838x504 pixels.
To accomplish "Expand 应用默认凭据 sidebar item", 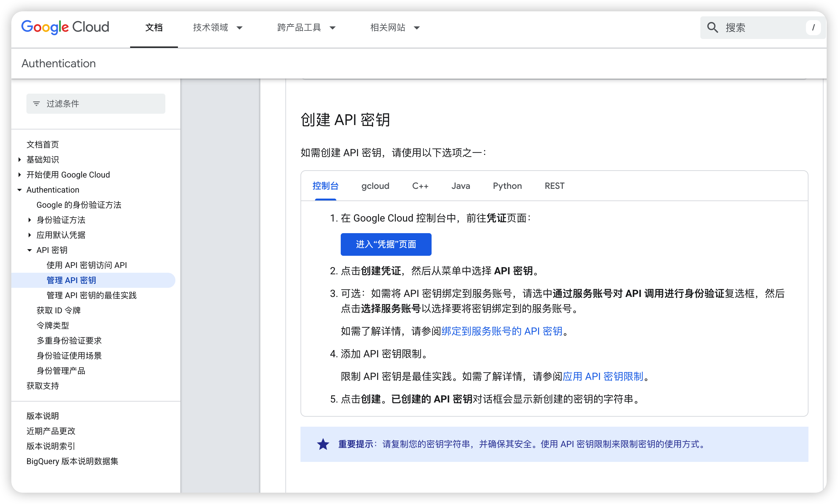I will click(x=30, y=235).
